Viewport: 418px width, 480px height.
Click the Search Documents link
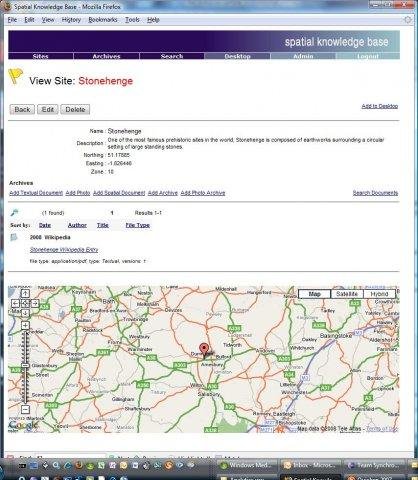click(x=375, y=193)
